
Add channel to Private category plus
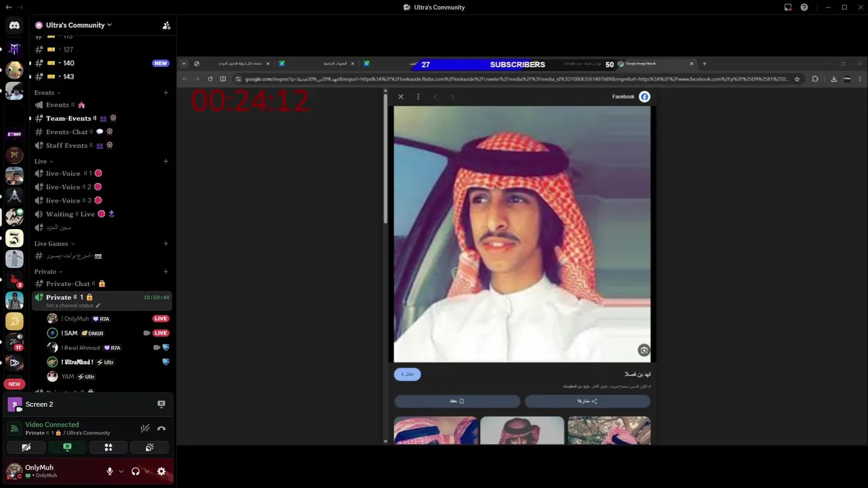pyautogui.click(x=166, y=272)
